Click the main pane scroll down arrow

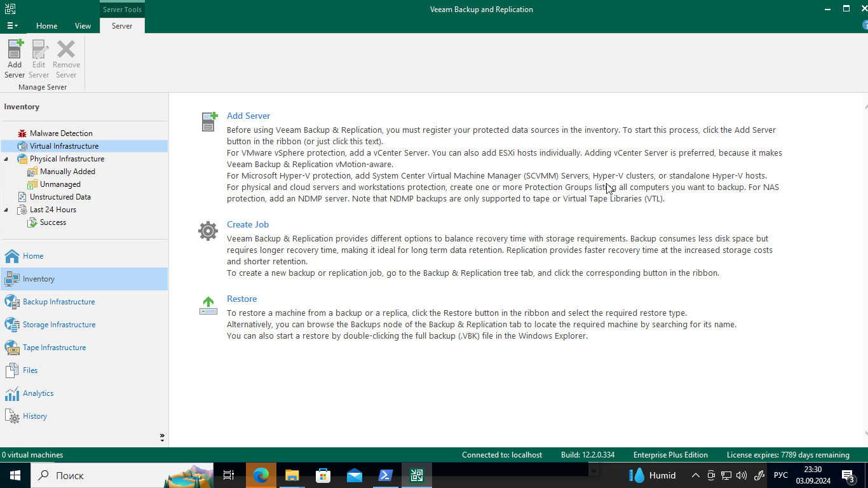[866, 434]
